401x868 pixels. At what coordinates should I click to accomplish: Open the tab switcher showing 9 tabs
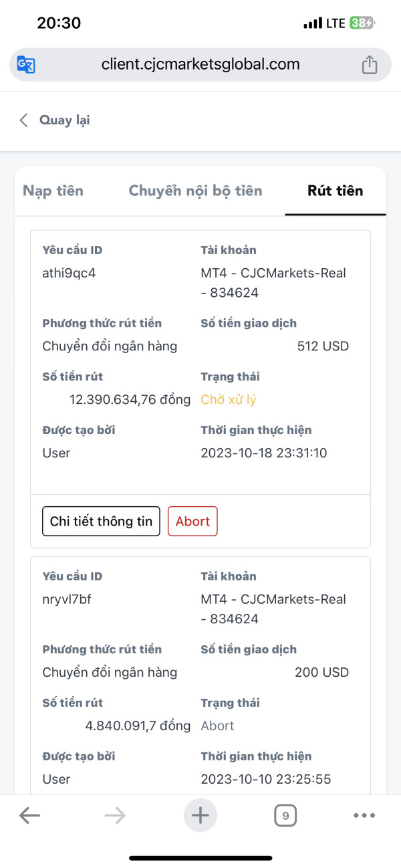285,815
